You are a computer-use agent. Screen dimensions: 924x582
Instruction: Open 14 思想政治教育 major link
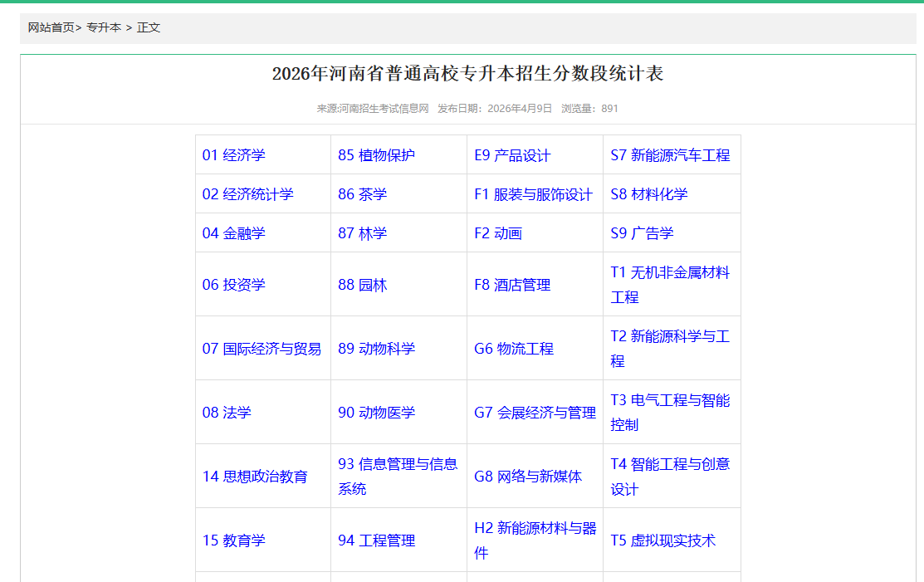[x=254, y=476]
